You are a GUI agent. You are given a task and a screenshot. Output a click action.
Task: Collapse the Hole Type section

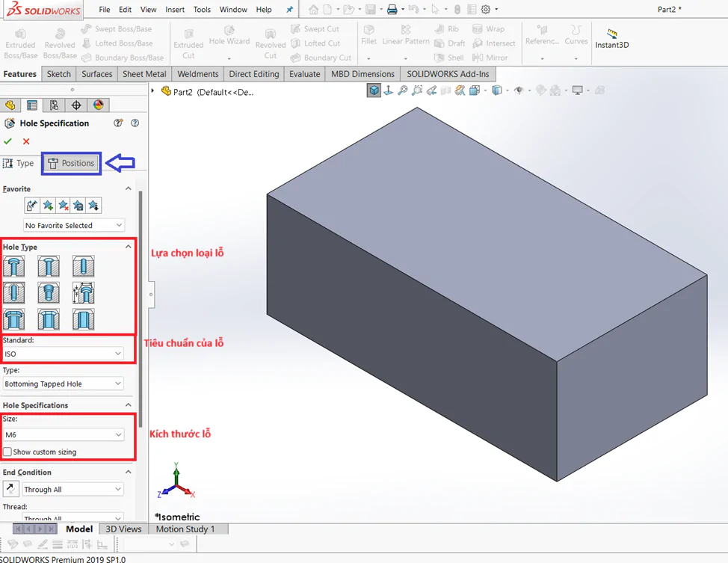coord(128,247)
